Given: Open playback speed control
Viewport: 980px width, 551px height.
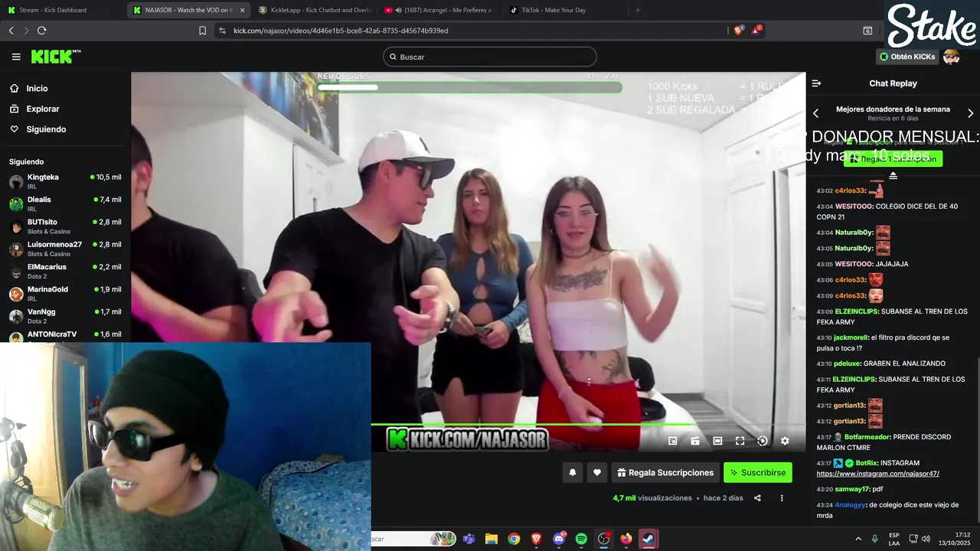Looking at the screenshot, I should click(763, 441).
